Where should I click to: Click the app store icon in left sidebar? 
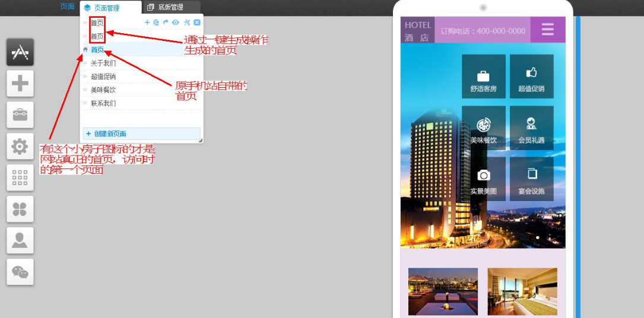20,52
